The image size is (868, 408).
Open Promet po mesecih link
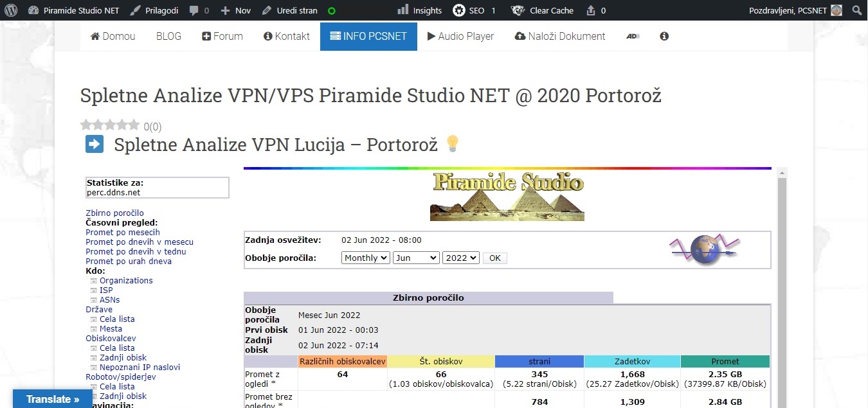123,232
